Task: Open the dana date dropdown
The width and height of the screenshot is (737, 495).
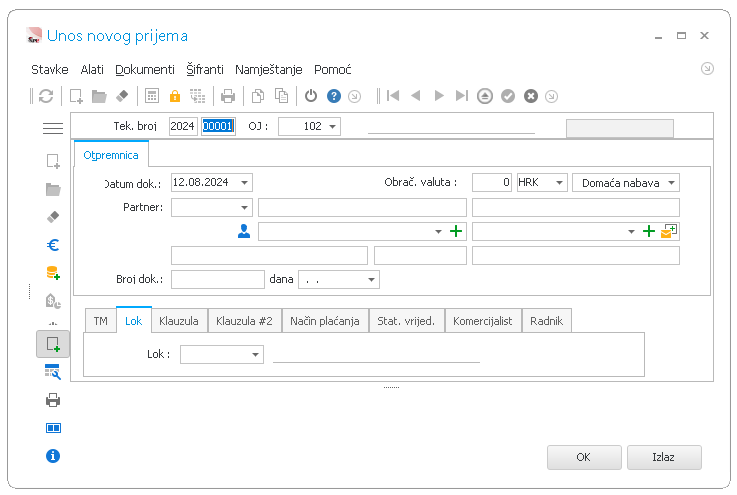Action: [371, 280]
